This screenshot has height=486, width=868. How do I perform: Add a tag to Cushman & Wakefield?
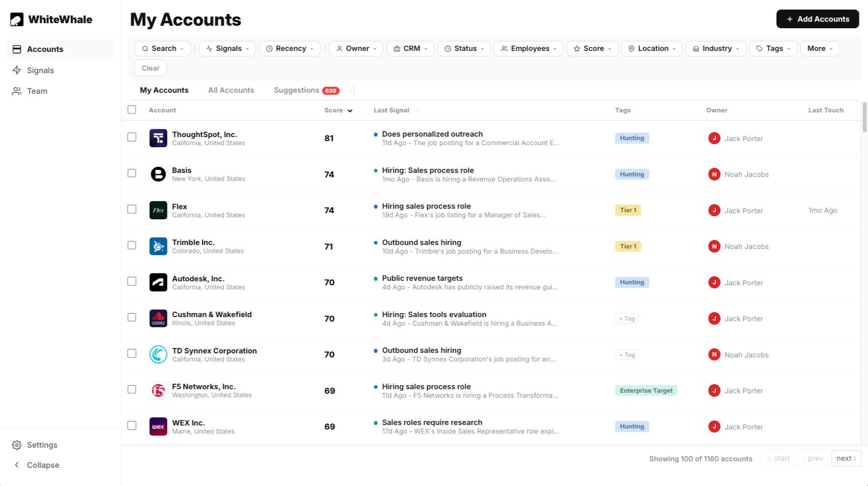click(x=627, y=319)
